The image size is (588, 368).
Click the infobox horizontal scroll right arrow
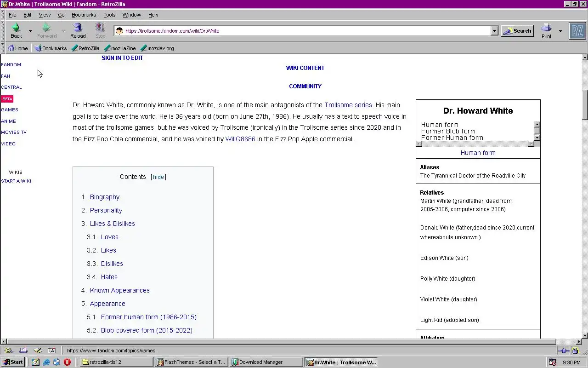pos(531,144)
